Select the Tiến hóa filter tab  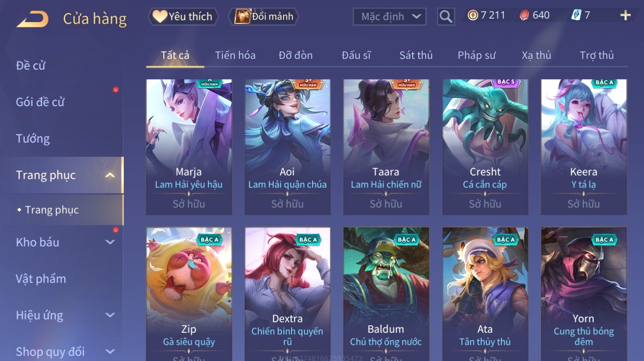tap(235, 55)
